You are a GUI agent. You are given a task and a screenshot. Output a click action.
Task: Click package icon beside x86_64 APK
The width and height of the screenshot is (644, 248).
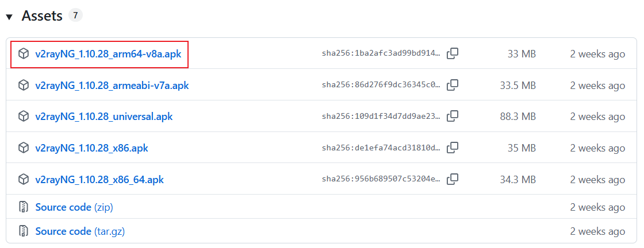23,180
